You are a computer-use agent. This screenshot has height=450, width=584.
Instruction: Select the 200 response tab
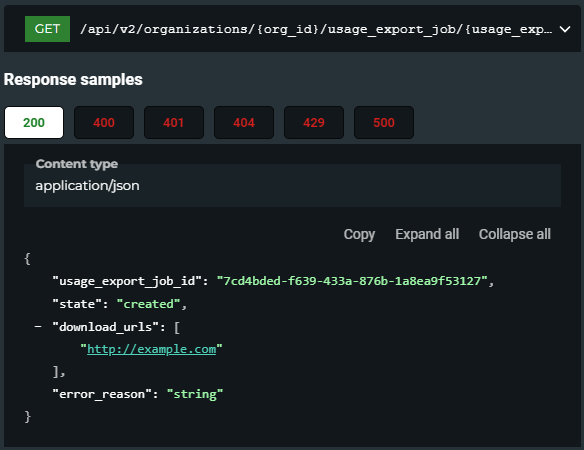click(34, 123)
